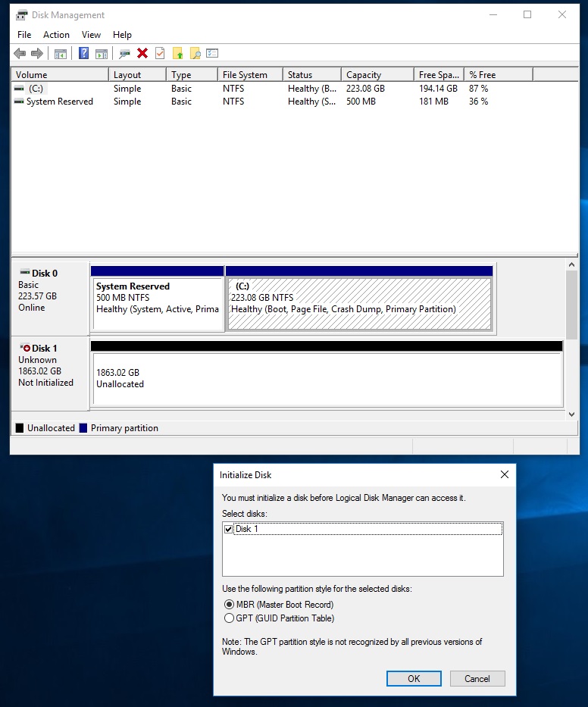Screen dimensions: 588x707
Task: Click the folder with magnifier toolbar icon
Action: pos(195,53)
